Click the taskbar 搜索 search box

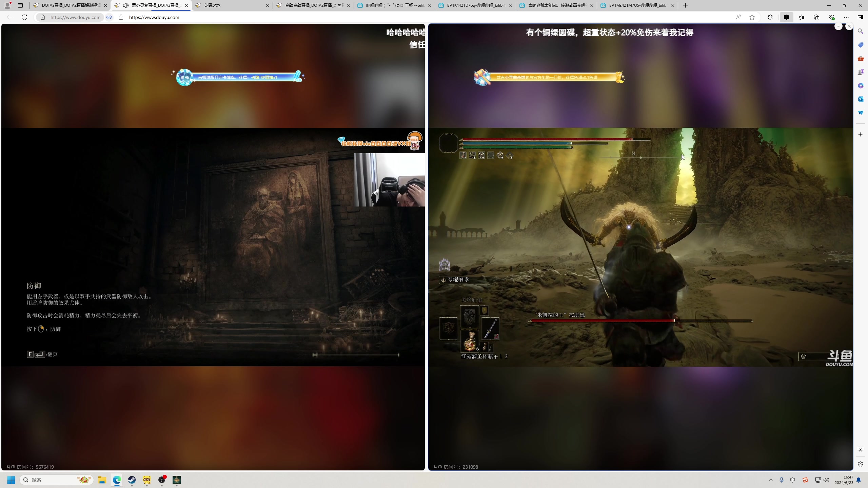(x=57, y=480)
